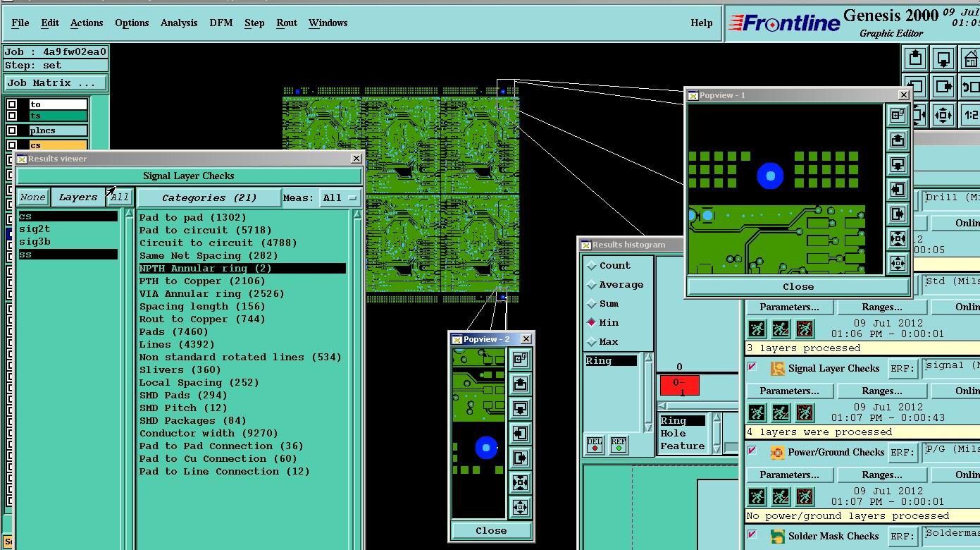Click ERF: button beside Signal Layer Checks
980x550 pixels.
tap(903, 368)
